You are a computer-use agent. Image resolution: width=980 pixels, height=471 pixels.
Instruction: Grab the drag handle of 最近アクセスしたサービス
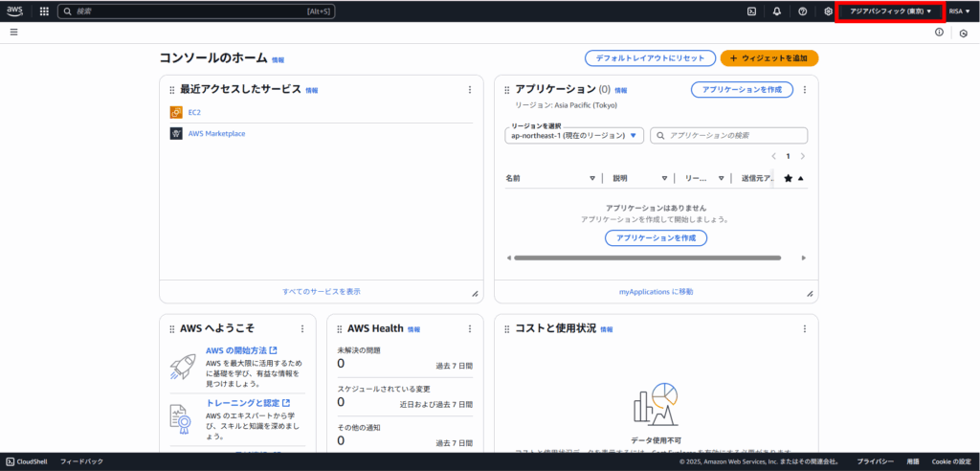pos(172,90)
